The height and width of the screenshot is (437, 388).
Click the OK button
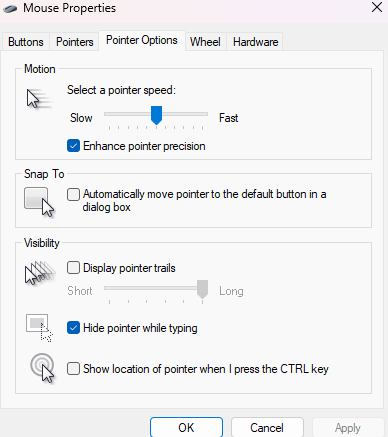pyautogui.click(x=186, y=427)
